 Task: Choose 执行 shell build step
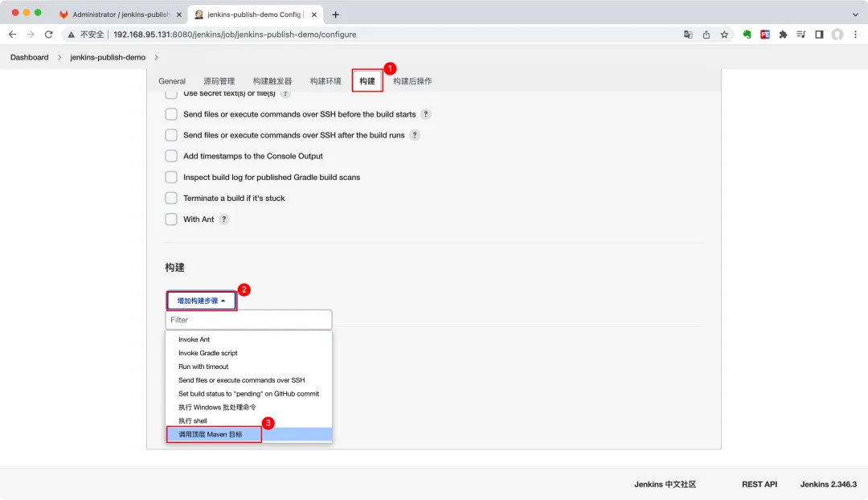[x=248, y=420]
